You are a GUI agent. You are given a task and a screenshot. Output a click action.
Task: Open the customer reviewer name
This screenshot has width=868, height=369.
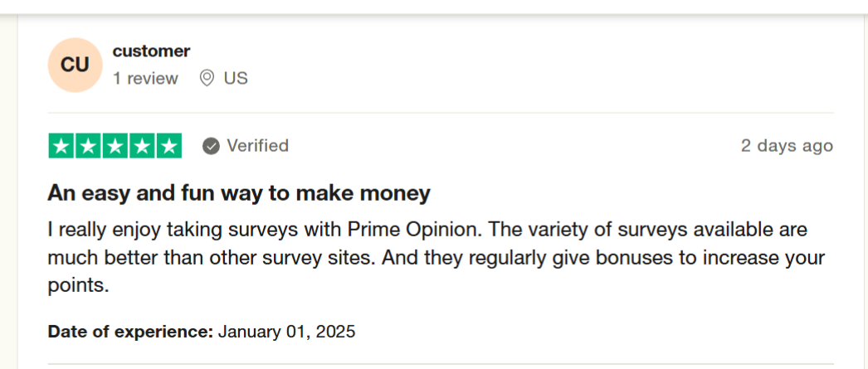tap(151, 51)
